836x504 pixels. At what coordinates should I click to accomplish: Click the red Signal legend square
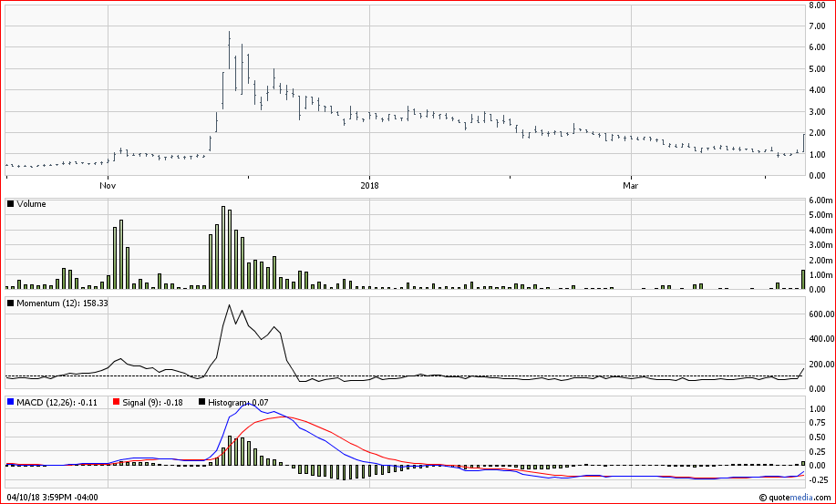116,402
